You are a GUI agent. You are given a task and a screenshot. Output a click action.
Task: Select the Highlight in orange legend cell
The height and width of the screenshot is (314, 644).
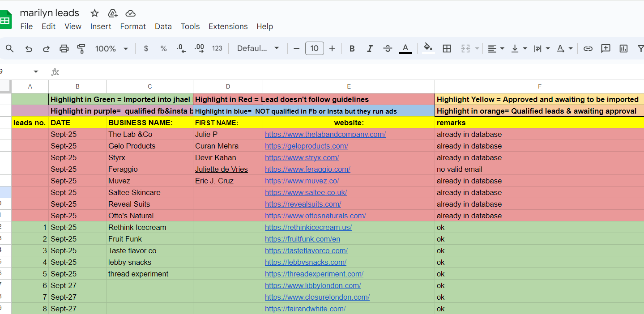pyautogui.click(x=539, y=111)
